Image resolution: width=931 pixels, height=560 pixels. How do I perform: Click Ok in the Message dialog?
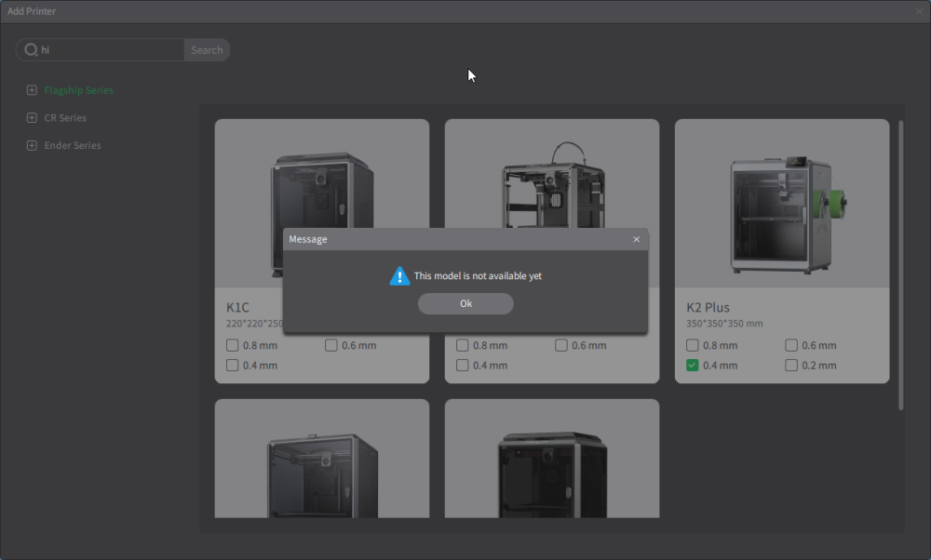[465, 304]
